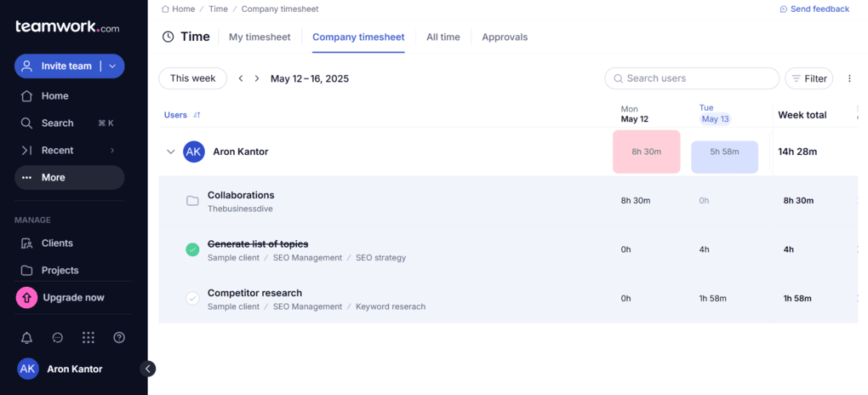Click Aron Kantor's AK avatar in timesheet row

(194, 152)
